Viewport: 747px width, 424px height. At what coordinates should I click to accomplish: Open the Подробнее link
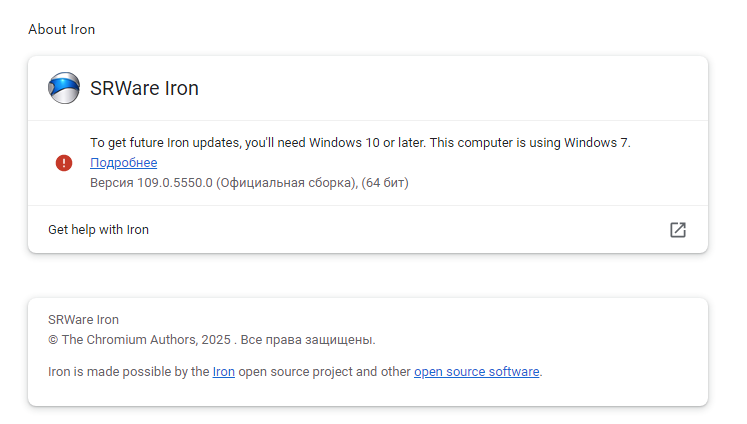click(123, 163)
